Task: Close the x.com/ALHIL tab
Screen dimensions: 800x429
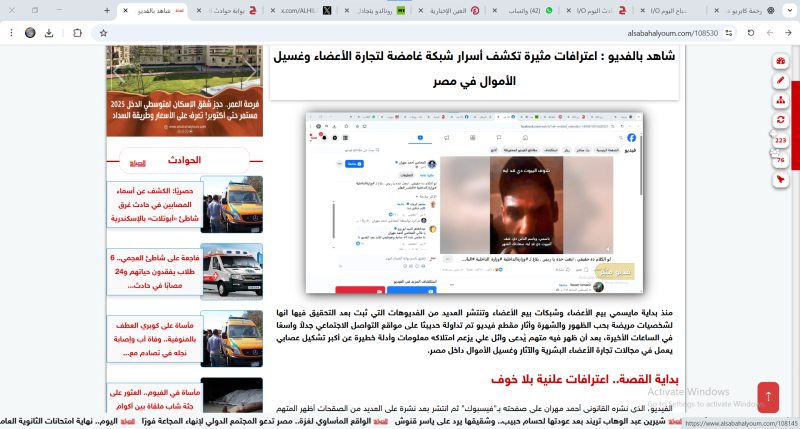Action: [273, 10]
